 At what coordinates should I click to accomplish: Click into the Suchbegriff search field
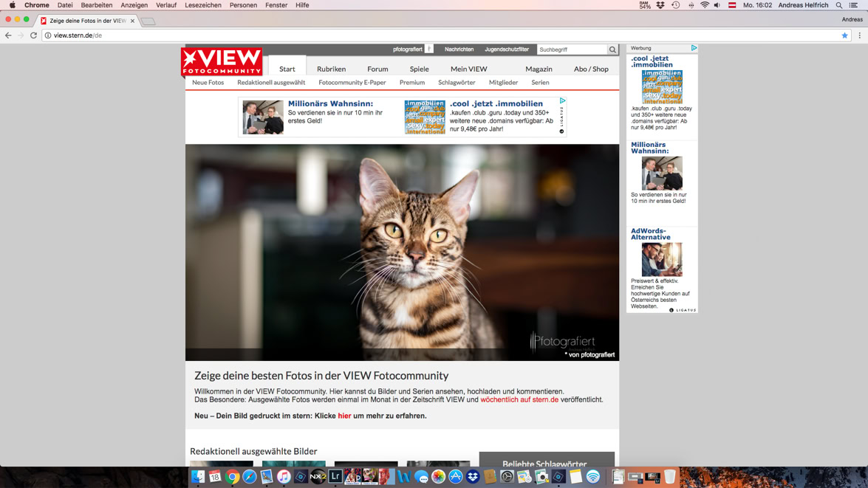[572, 49]
